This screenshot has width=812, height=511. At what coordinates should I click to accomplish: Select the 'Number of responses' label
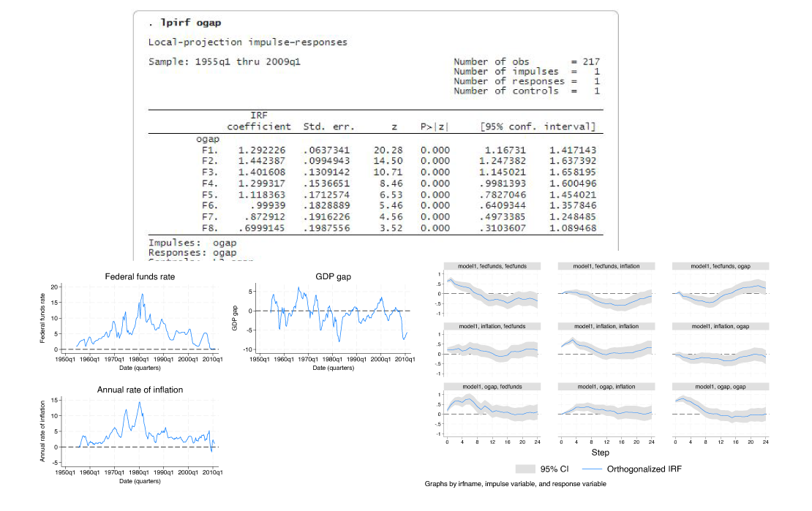point(509,80)
